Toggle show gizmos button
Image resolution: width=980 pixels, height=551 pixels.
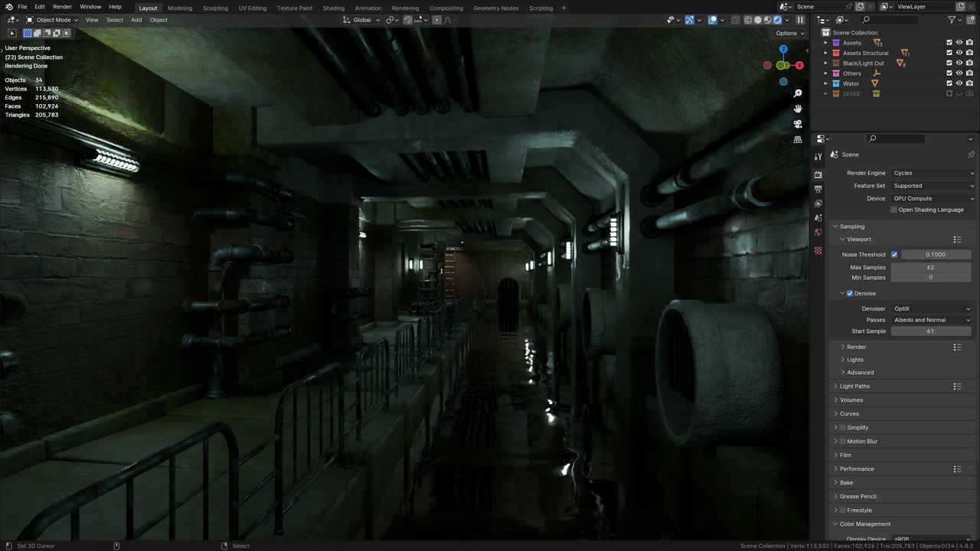689,20
